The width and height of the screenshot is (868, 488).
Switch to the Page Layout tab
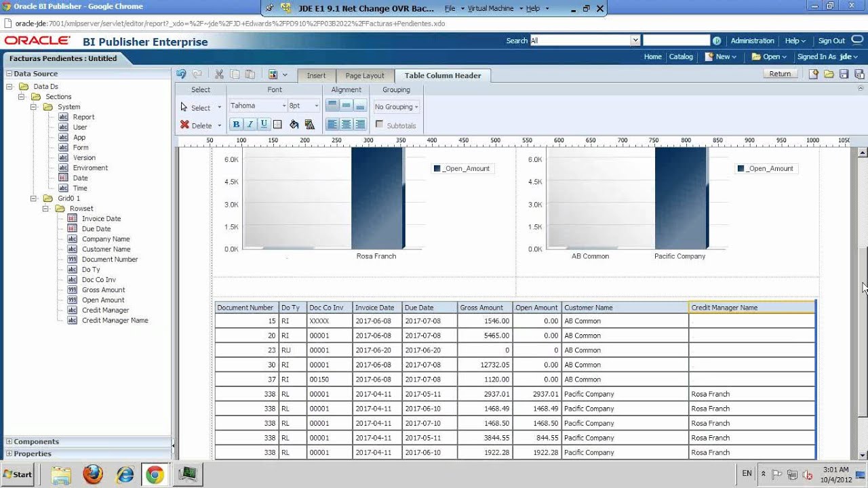pos(364,75)
